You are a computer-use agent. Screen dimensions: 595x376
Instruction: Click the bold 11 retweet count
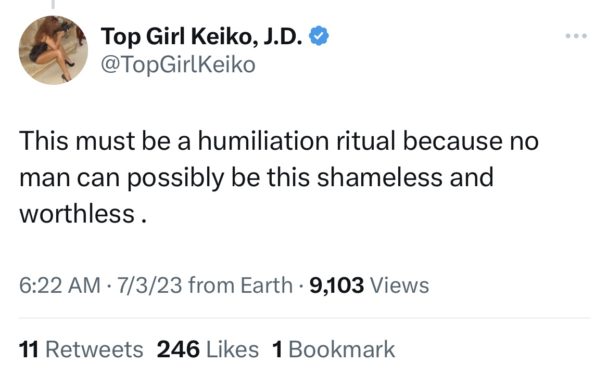(x=29, y=349)
